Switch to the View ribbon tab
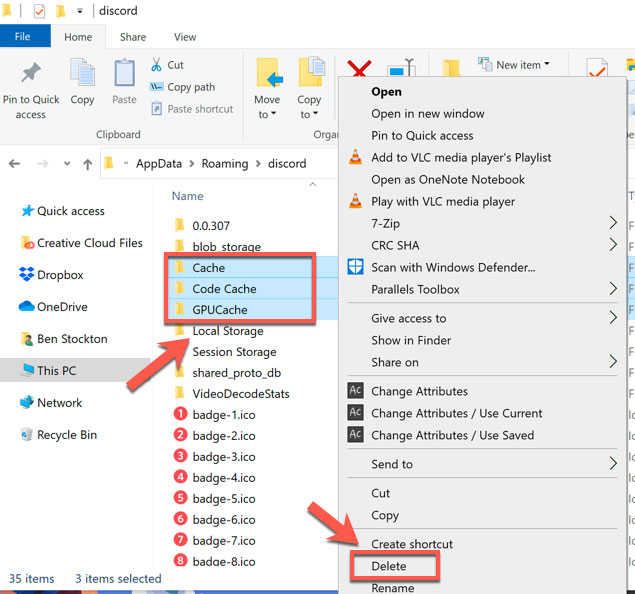The image size is (635, 594). [185, 37]
